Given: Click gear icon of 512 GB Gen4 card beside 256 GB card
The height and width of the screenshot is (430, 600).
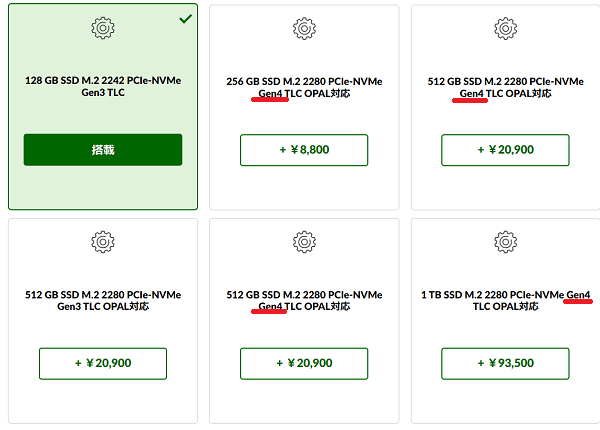Looking at the screenshot, I should 505,28.
